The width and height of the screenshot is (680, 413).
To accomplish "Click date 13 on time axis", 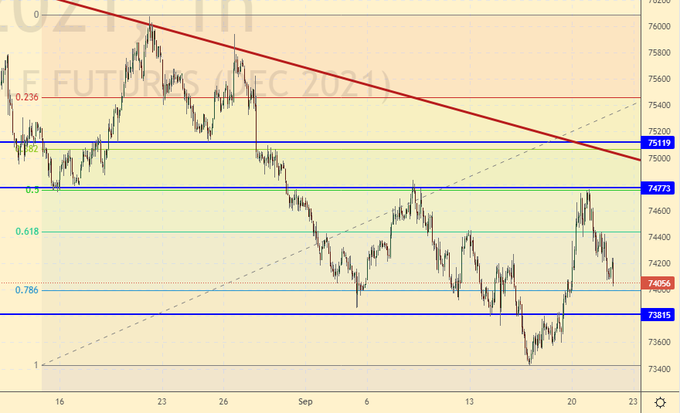I will [467, 401].
